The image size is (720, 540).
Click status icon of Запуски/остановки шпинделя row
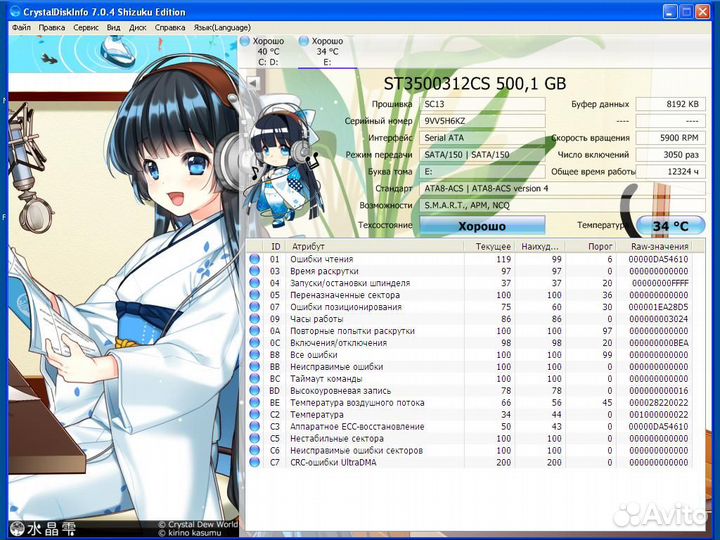(x=254, y=283)
